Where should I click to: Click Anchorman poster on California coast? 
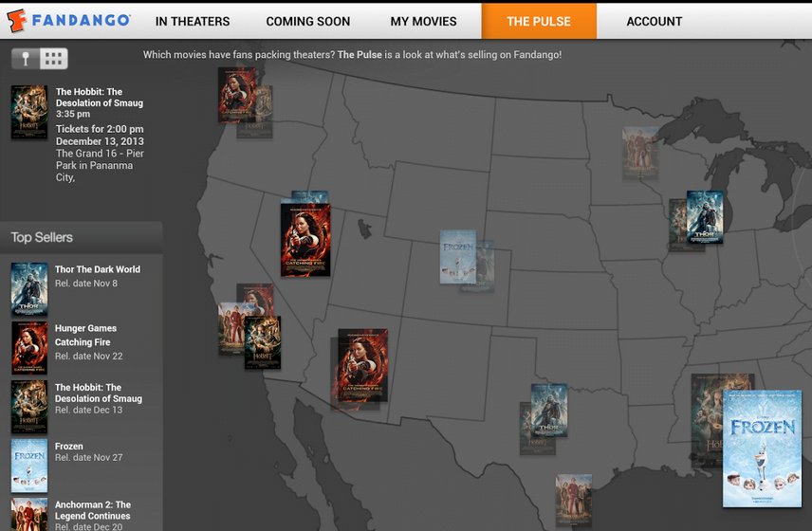click(x=231, y=329)
